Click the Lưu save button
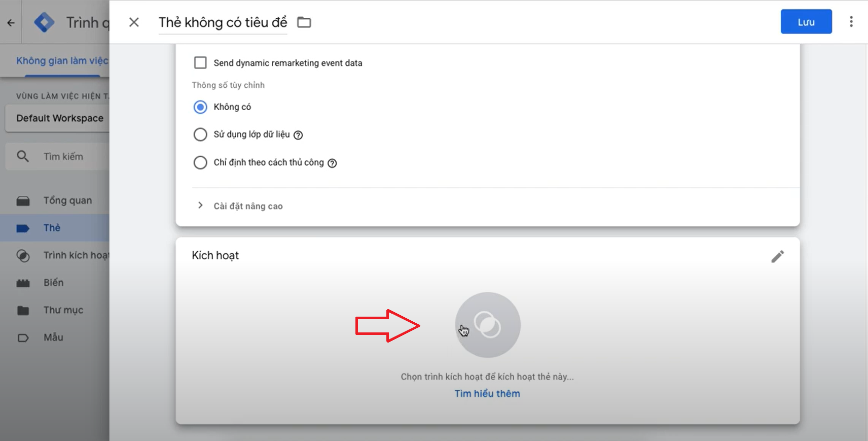This screenshot has width=868, height=441. [x=806, y=22]
